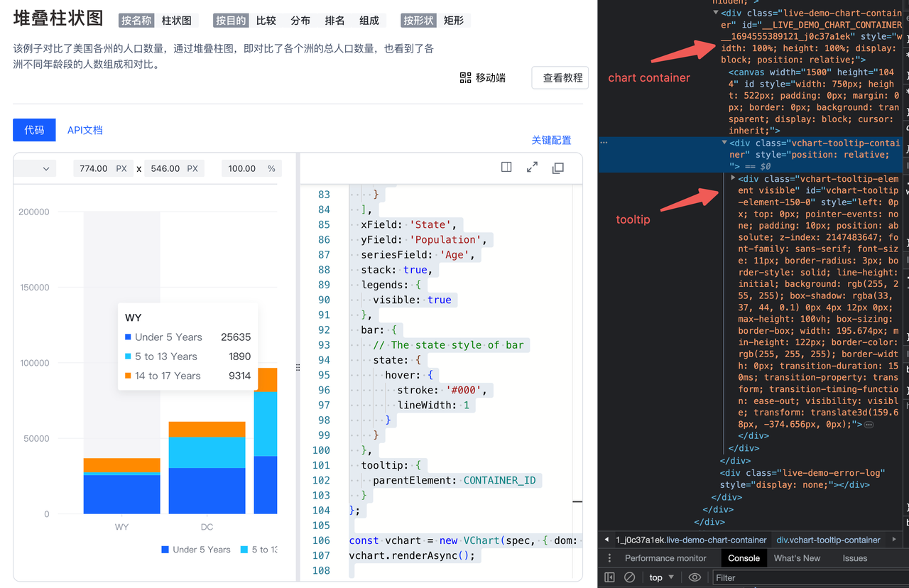Open the 关键配置 link
The height and width of the screenshot is (588, 909).
point(551,140)
